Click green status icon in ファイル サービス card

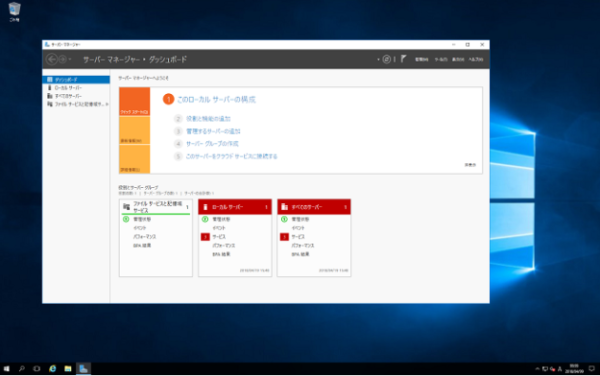tap(126, 219)
